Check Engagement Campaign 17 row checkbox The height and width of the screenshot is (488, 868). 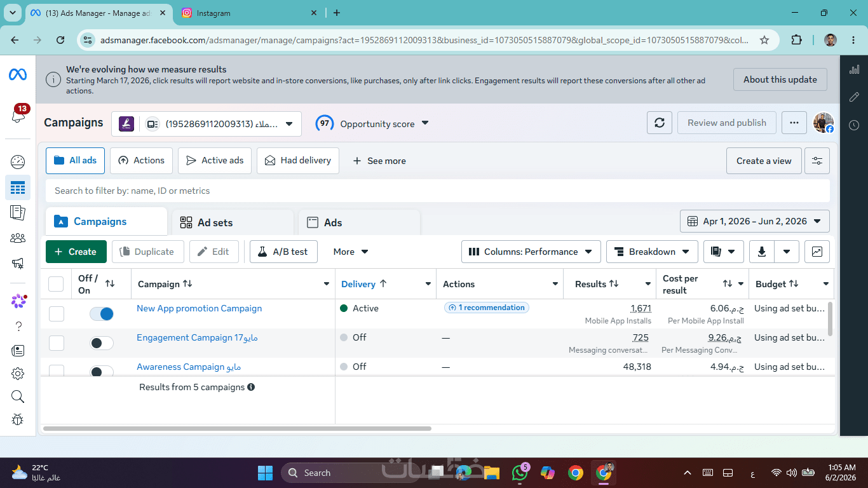(57, 343)
